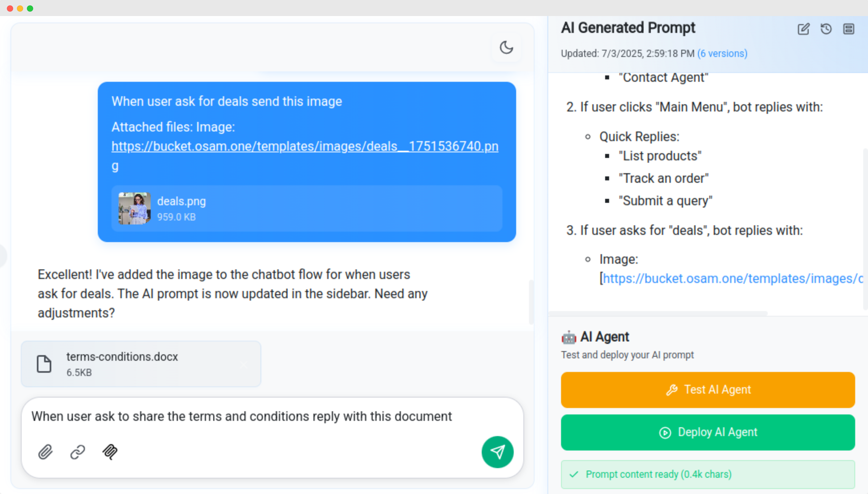This screenshot has width=868, height=494.
Task: Click the list view icon in prompt header
Action: [x=849, y=29]
